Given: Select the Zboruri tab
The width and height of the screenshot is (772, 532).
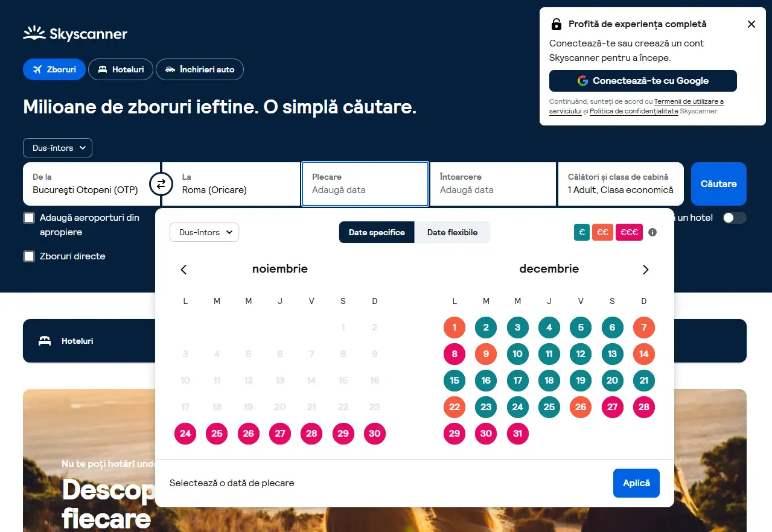Looking at the screenshot, I should click(x=54, y=69).
